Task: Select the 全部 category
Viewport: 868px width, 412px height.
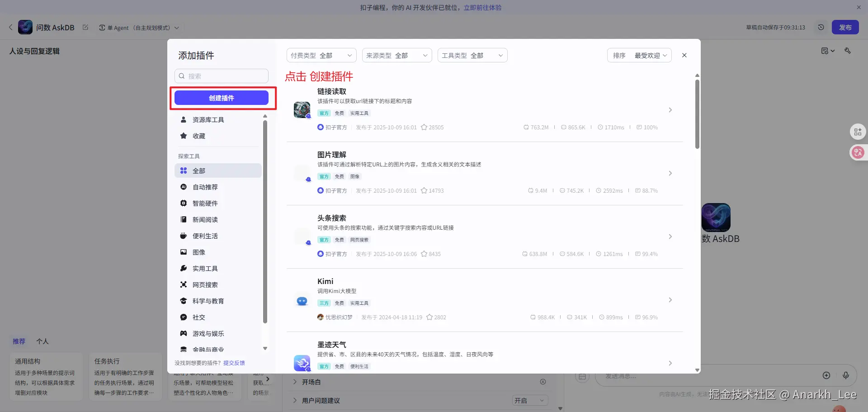Action: 218,170
